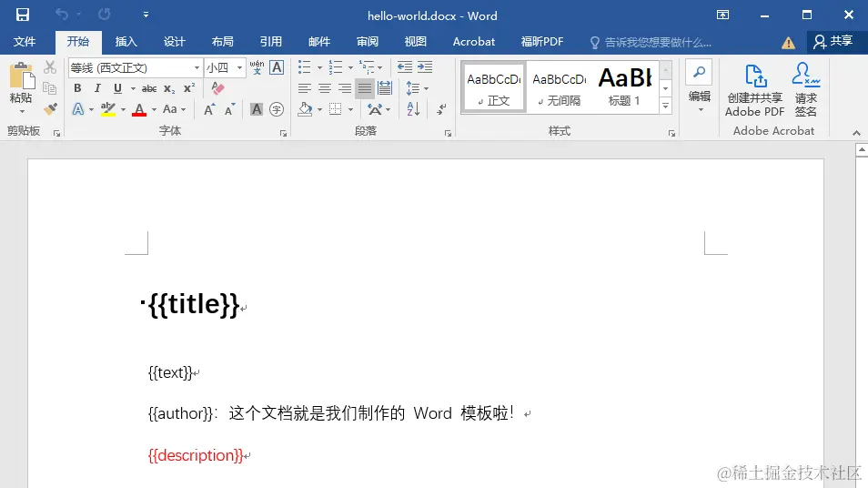Switch to the 布局 tab

pyautogui.click(x=222, y=42)
